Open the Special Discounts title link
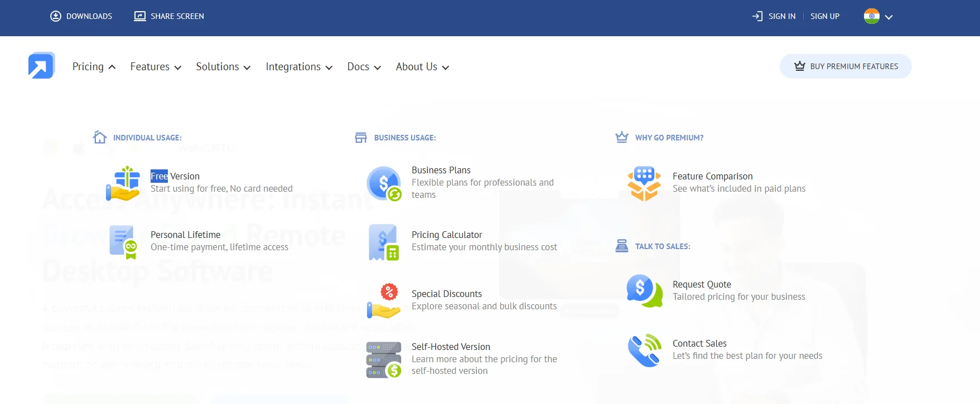 click(x=447, y=294)
